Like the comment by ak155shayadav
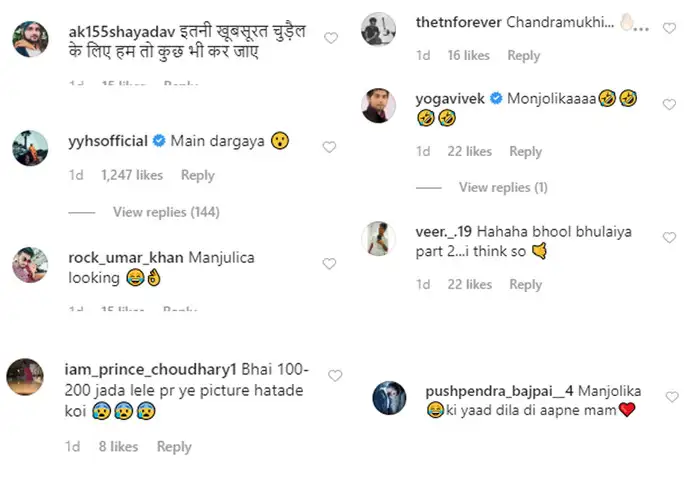Viewport: 700px width, 481px height. pyautogui.click(x=331, y=38)
